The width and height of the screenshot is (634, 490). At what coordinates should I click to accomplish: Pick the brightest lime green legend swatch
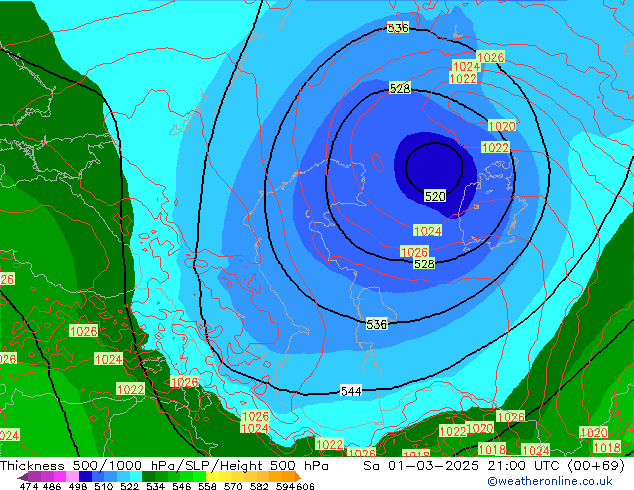199,476
